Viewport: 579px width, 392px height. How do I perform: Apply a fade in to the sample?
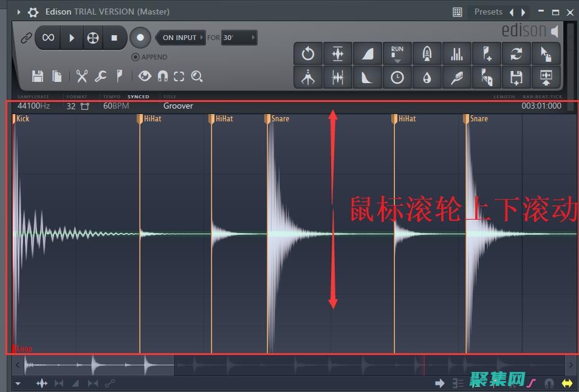[x=368, y=53]
